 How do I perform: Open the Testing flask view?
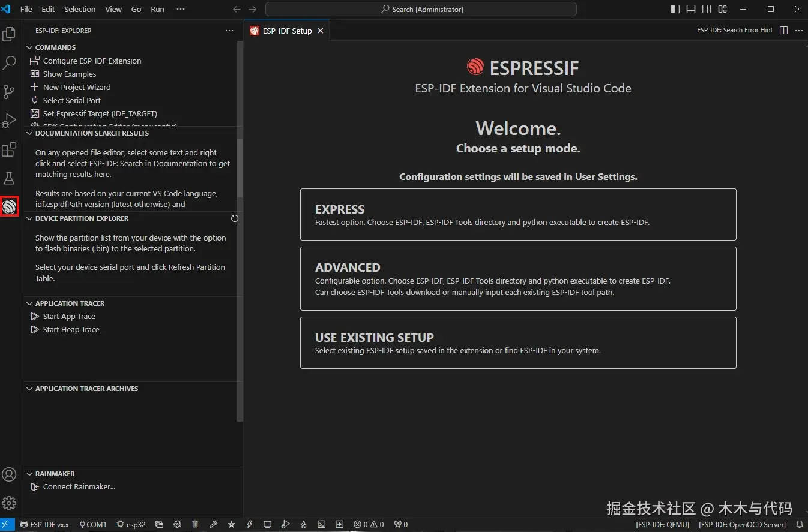coord(9,178)
